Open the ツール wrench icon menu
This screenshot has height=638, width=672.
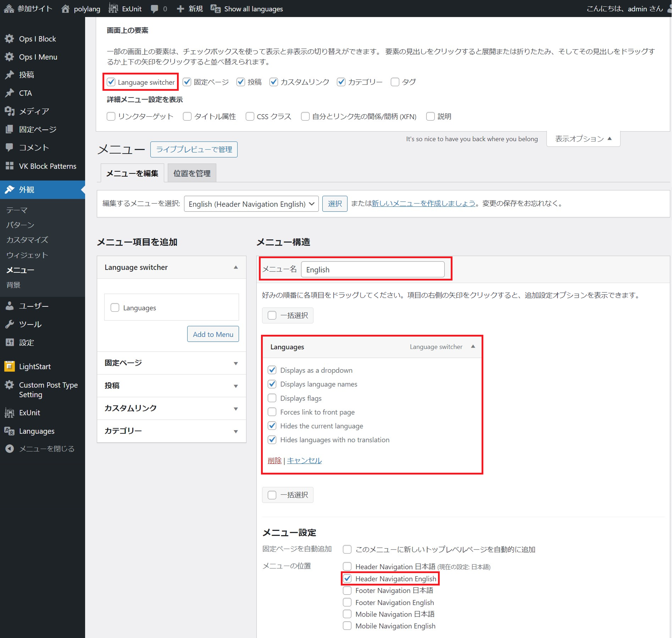(x=10, y=324)
